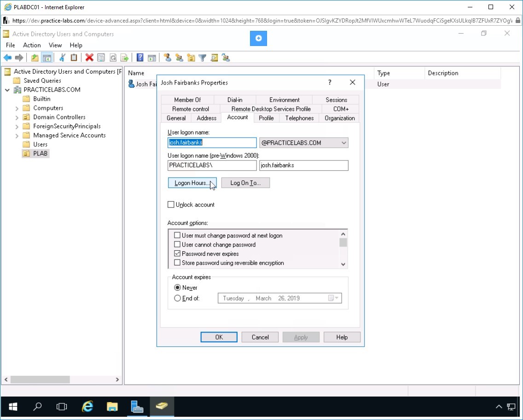
Task: Click the Filter funnel icon
Action: coord(202,58)
